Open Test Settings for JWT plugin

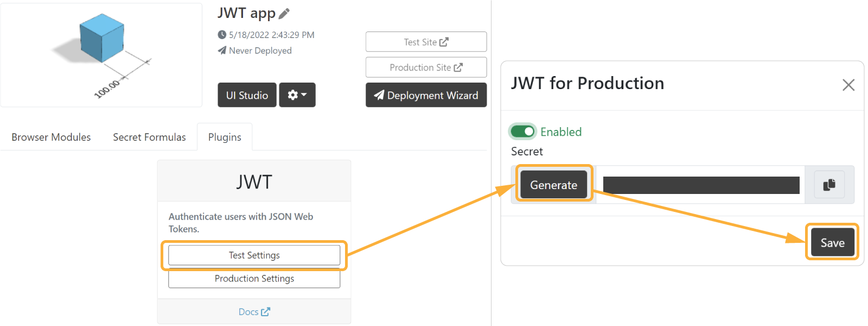pyautogui.click(x=254, y=255)
